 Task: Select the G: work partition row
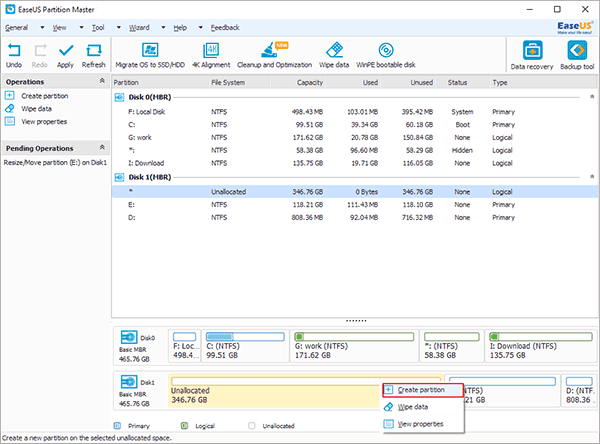pyautogui.click(x=355, y=137)
